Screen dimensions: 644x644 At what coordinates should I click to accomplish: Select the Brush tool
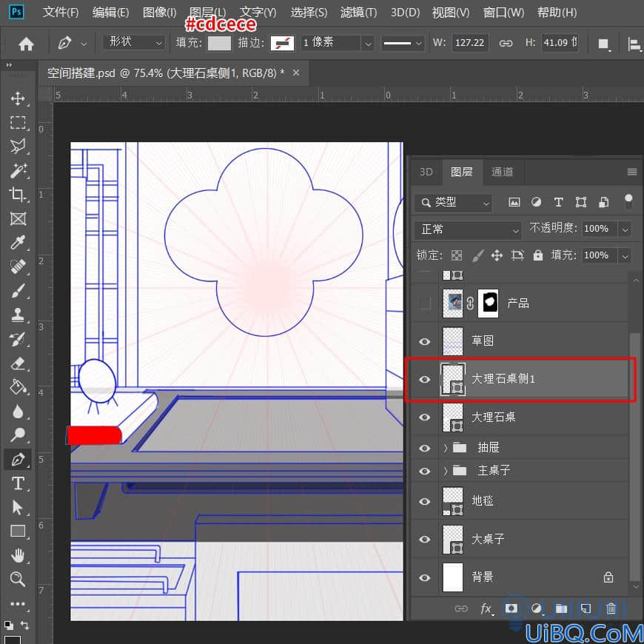pyautogui.click(x=18, y=291)
